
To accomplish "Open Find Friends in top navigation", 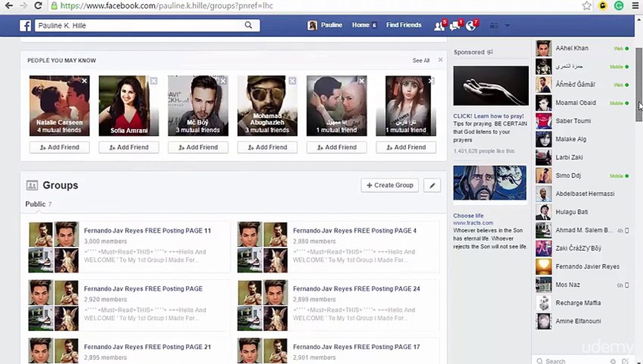I will [403, 25].
